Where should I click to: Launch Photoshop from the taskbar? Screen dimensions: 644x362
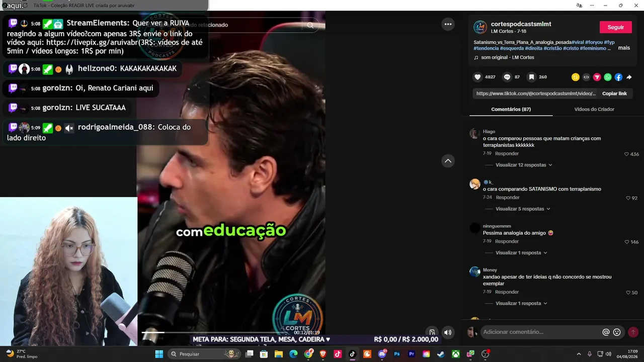(397, 354)
